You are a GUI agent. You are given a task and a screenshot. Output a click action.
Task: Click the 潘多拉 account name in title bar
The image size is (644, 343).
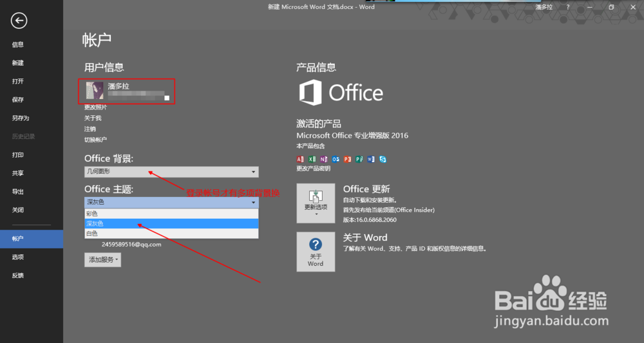click(544, 7)
